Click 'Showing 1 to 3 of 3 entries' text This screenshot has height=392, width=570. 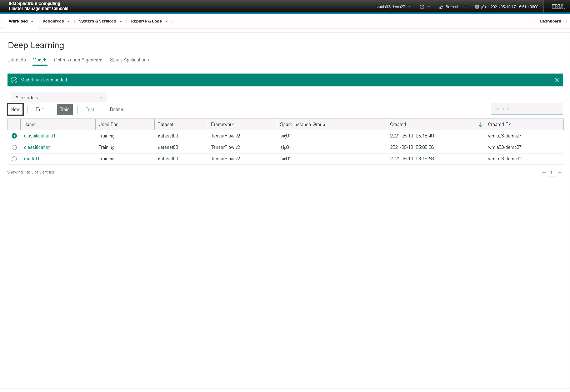[31, 172]
